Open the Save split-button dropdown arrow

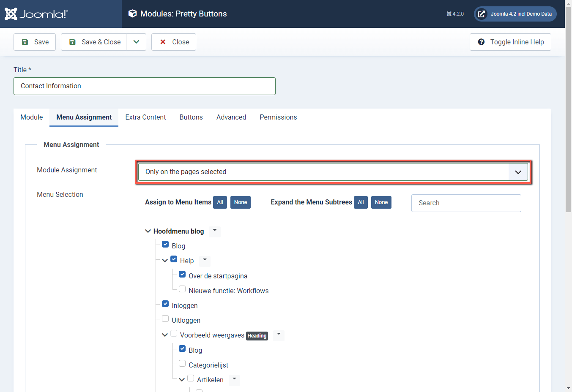pos(136,42)
